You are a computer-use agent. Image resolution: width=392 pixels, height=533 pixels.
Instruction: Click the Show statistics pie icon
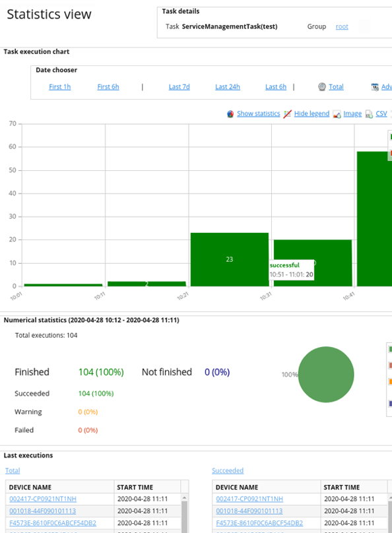[230, 114]
